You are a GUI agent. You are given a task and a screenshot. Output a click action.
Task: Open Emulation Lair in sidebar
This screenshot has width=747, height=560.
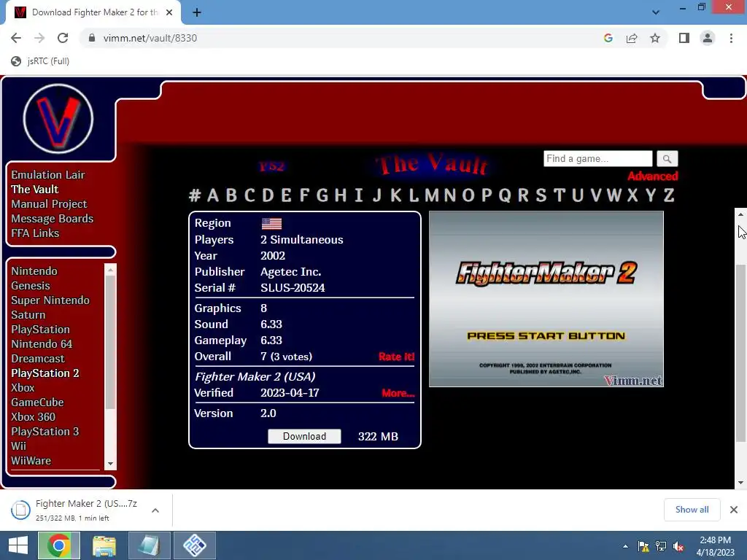[48, 175]
